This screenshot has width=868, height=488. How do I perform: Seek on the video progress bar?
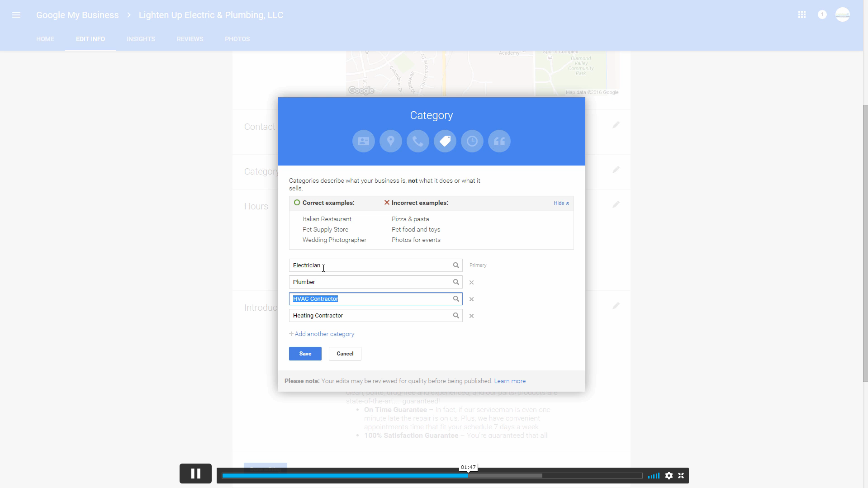[x=432, y=475]
